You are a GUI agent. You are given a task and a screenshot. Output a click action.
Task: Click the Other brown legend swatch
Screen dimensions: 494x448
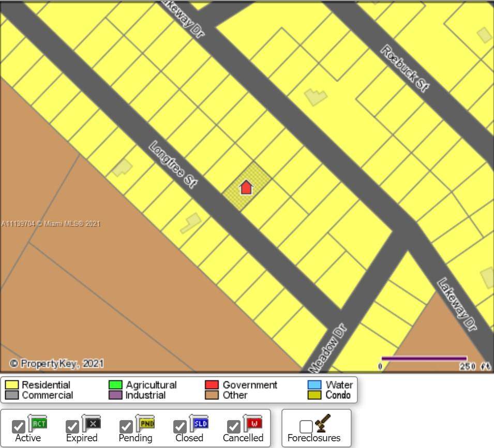[212, 395]
